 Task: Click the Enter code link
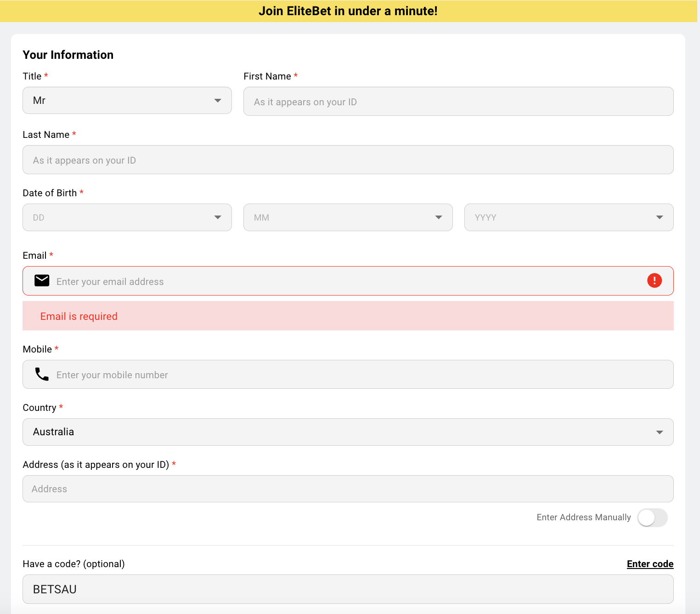click(649, 564)
